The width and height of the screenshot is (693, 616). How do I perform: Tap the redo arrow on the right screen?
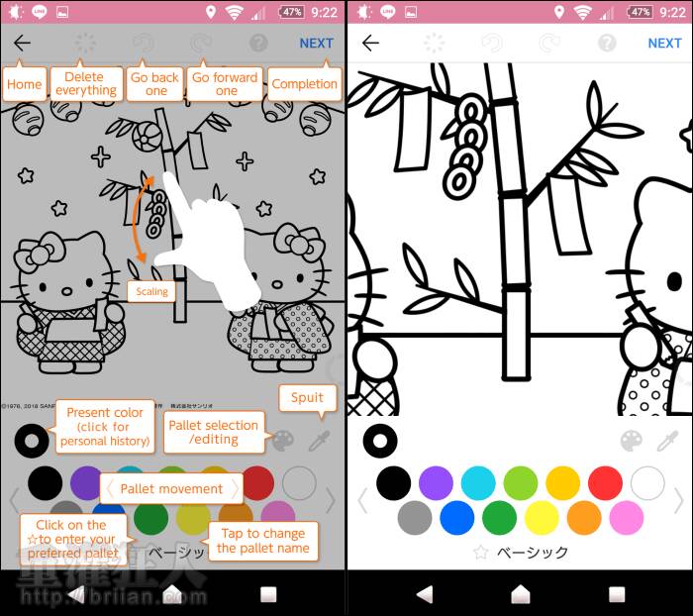coord(549,44)
